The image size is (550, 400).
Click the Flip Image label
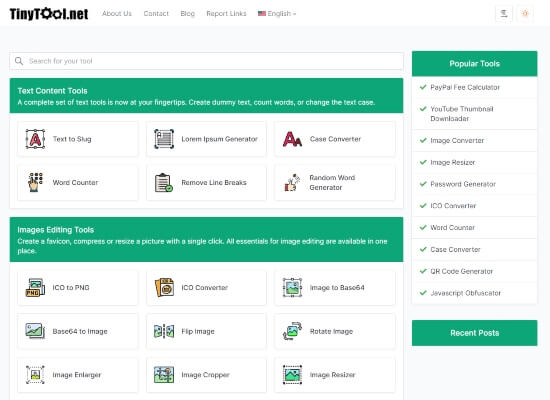pyautogui.click(x=198, y=331)
